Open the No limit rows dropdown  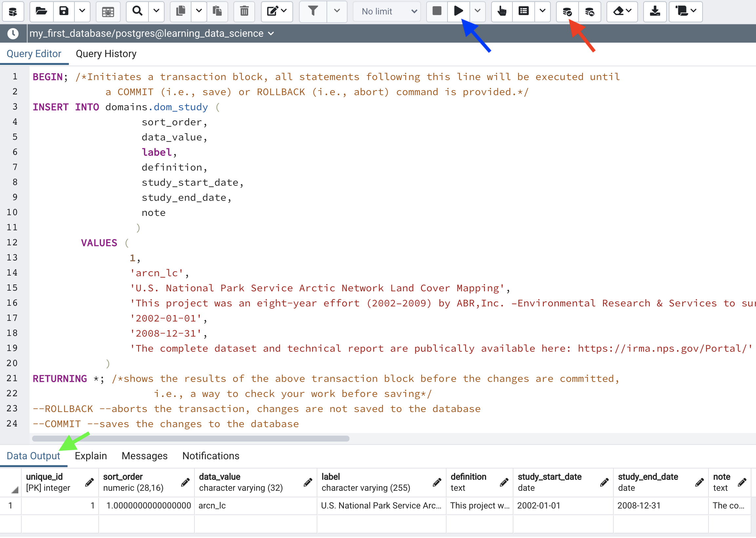387,11
